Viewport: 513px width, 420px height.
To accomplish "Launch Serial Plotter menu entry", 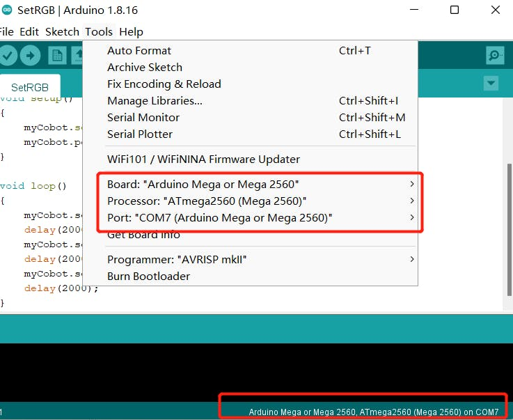I will click(251, 134).
